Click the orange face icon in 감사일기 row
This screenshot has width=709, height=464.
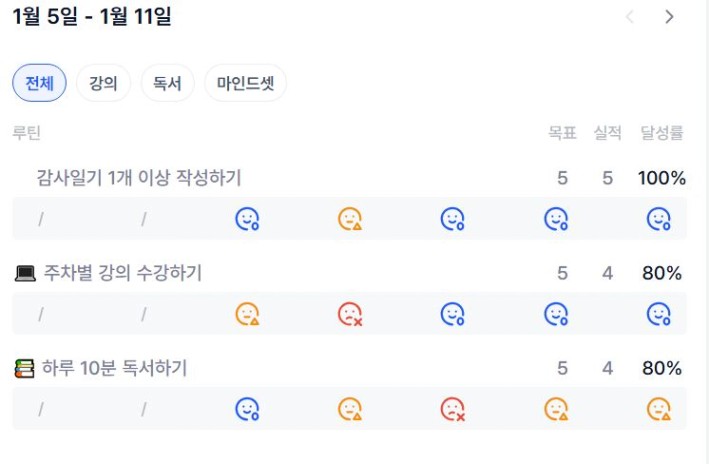[349, 219]
